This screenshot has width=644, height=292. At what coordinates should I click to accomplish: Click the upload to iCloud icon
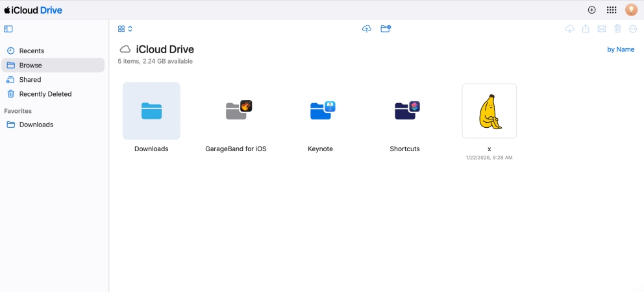coord(367,29)
